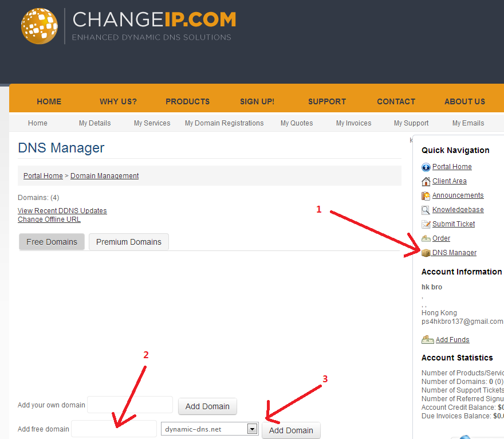The height and width of the screenshot is (439, 504).
Task: Open the CONTACT menu item
Action: point(396,101)
